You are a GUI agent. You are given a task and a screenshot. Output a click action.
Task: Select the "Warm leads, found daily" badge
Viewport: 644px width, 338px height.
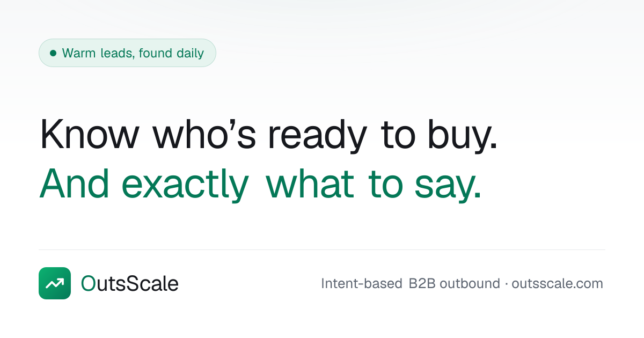point(127,53)
